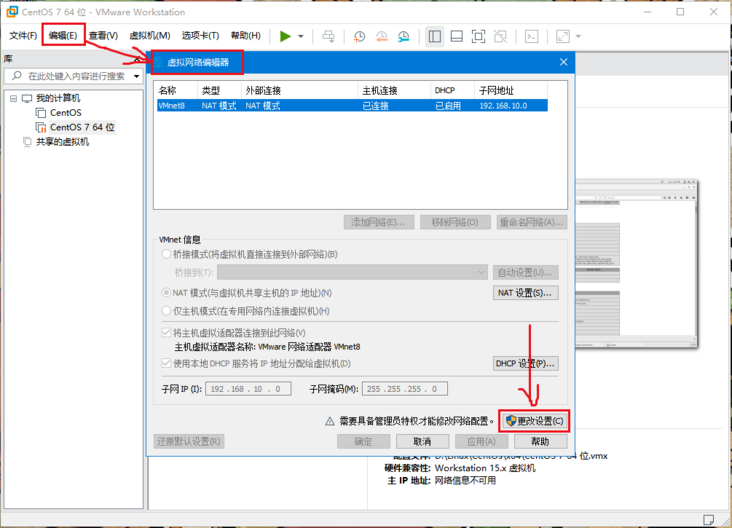This screenshot has height=528, width=732.
Task: Select CentOS 7 64 位 in the library tree
Action: pyautogui.click(x=82, y=127)
